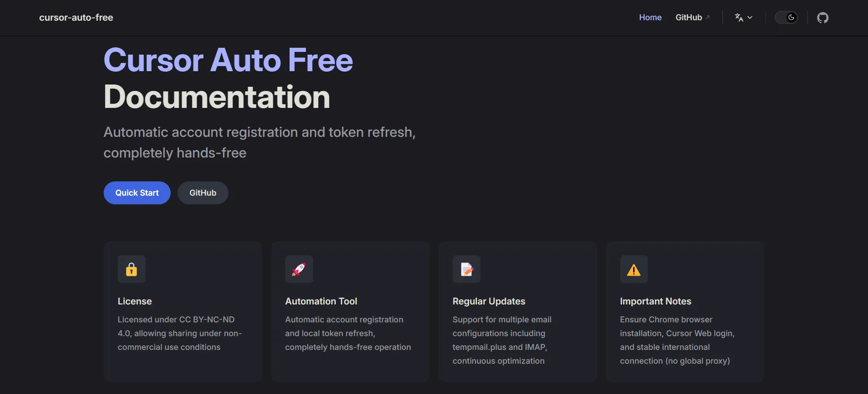Select the Important Notes card heading
Image resolution: width=868 pixels, height=394 pixels.
(x=656, y=301)
